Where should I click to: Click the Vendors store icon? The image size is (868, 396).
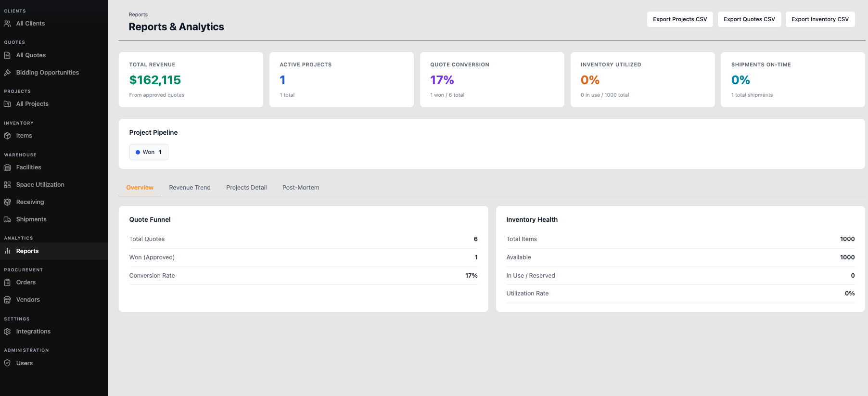click(7, 300)
